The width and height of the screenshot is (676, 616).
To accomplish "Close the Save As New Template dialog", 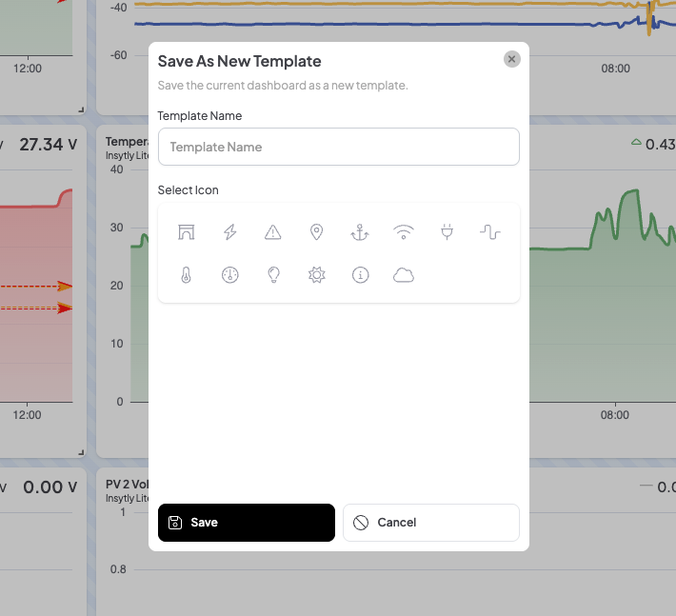I will [511, 59].
